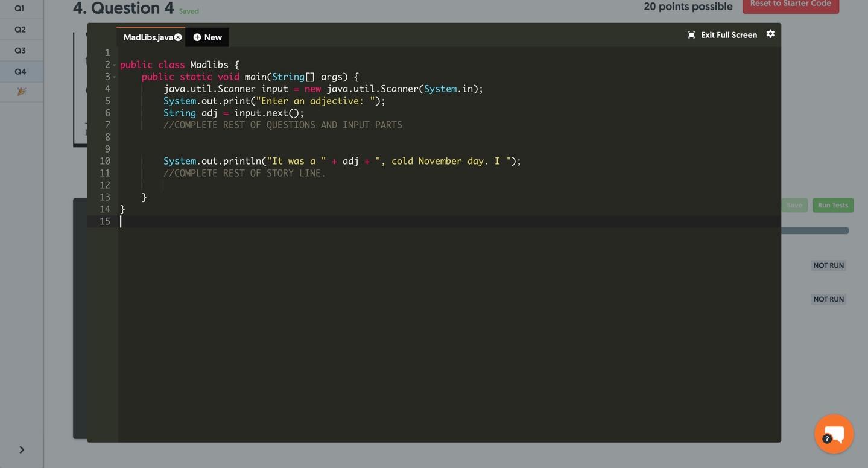Click the test progress bar

(x=815, y=230)
